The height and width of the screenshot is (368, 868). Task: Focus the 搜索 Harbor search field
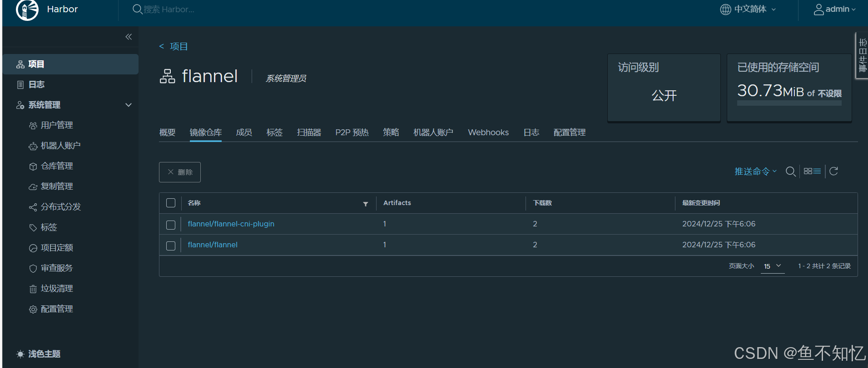[169, 9]
